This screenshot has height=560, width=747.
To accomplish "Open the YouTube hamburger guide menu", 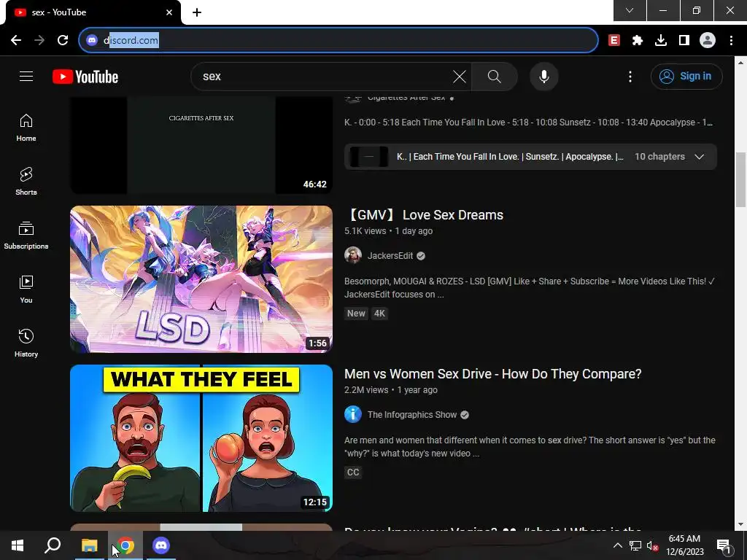I will [26, 76].
